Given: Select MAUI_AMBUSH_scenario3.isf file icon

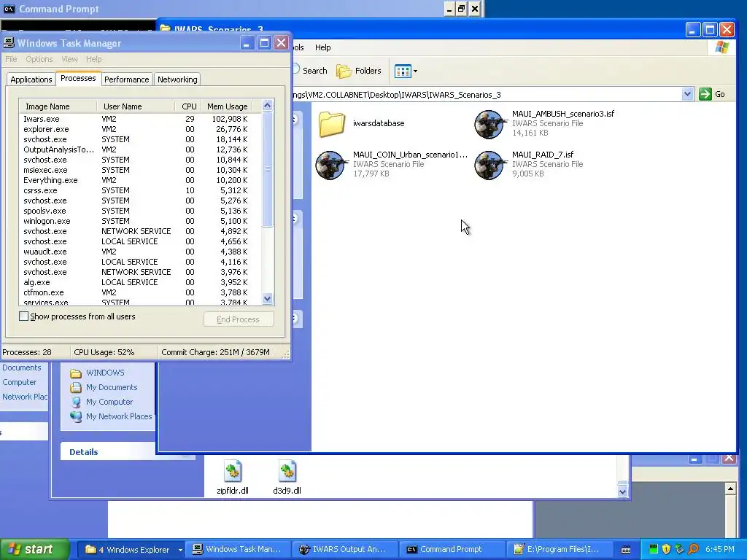Looking at the screenshot, I should (489, 124).
